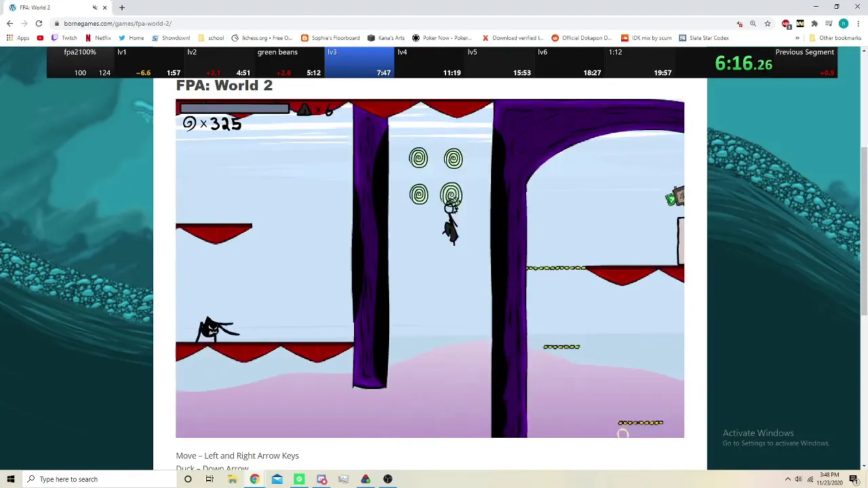The height and width of the screenshot is (488, 868).
Task: Open the Showdown! bookmark
Action: pos(171,38)
